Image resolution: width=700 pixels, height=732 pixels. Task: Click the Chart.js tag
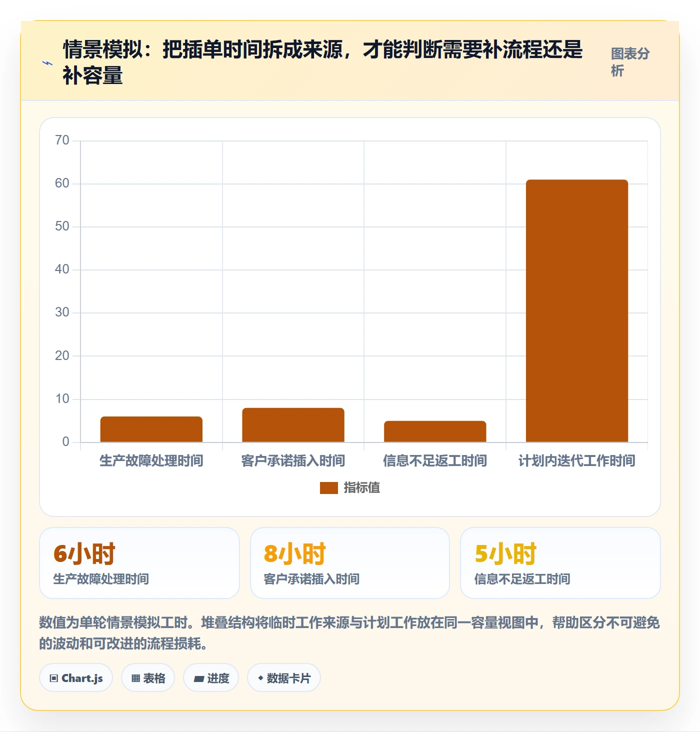click(76, 678)
